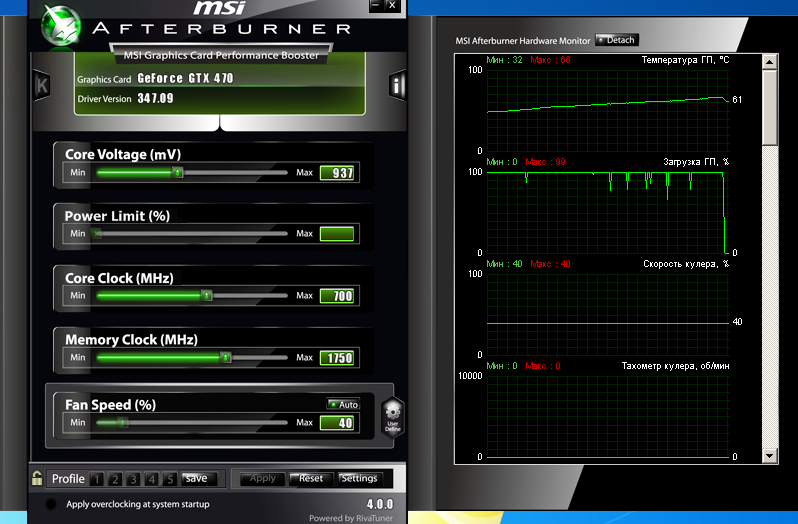
Task: Click the GeForce GTX 470 card name
Action: pos(185,78)
